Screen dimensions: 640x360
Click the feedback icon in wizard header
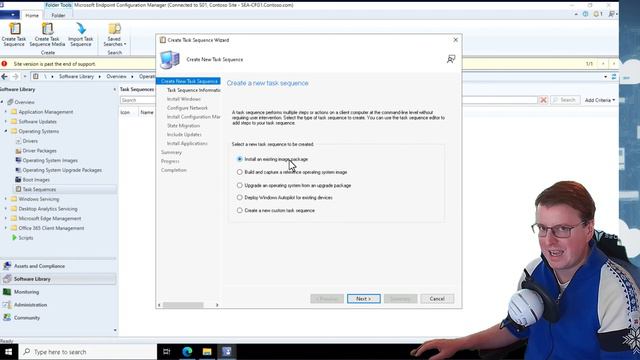coord(451,59)
